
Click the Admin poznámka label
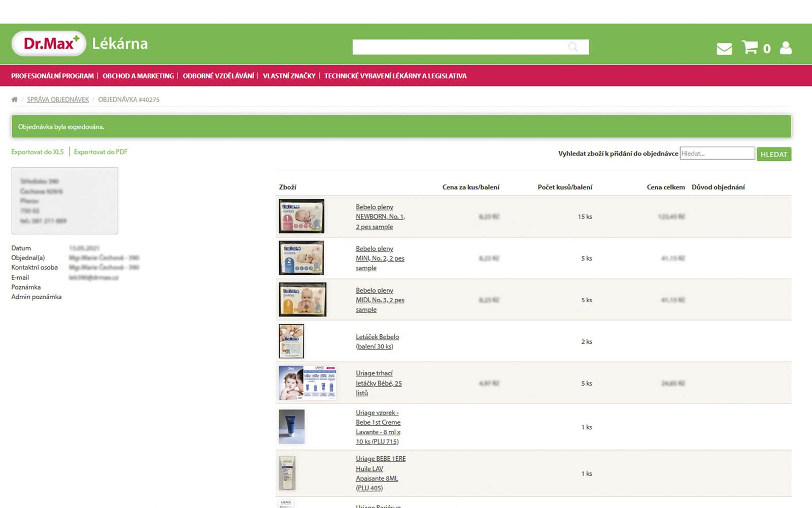coord(37,297)
